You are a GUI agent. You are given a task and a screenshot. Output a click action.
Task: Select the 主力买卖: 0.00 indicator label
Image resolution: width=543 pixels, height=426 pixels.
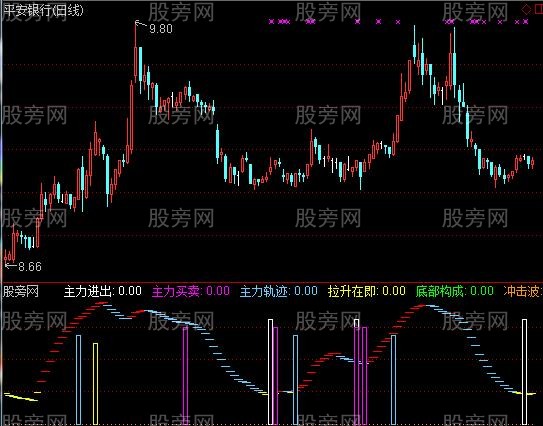pyautogui.click(x=191, y=291)
